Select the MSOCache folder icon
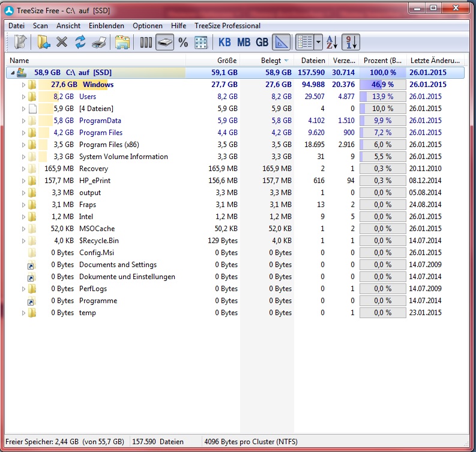The width and height of the screenshot is (476, 452). pos(32,229)
